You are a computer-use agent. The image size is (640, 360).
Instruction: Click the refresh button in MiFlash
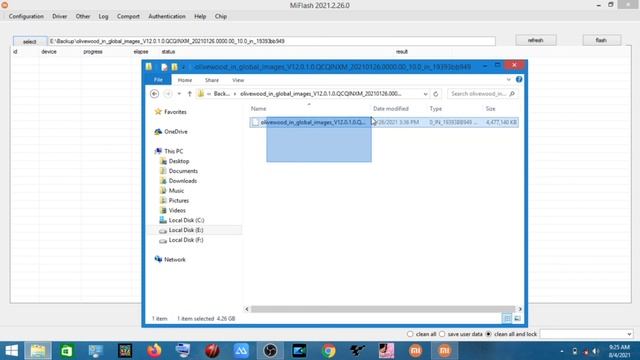tap(536, 40)
